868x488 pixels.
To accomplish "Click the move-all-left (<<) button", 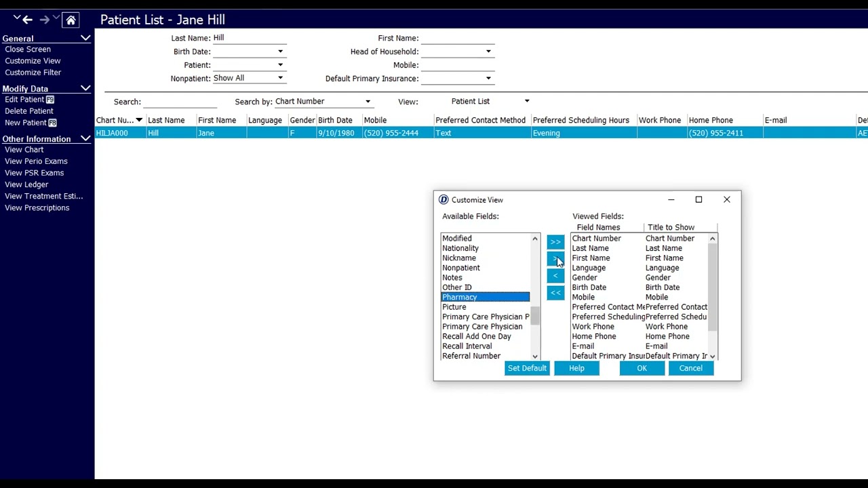I will [x=555, y=293].
